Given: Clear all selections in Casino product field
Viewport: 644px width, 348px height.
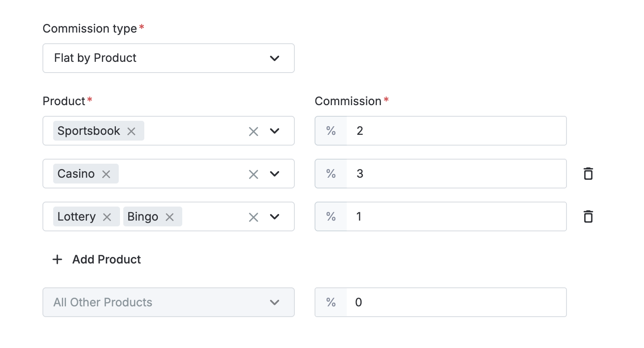Looking at the screenshot, I should coord(254,174).
